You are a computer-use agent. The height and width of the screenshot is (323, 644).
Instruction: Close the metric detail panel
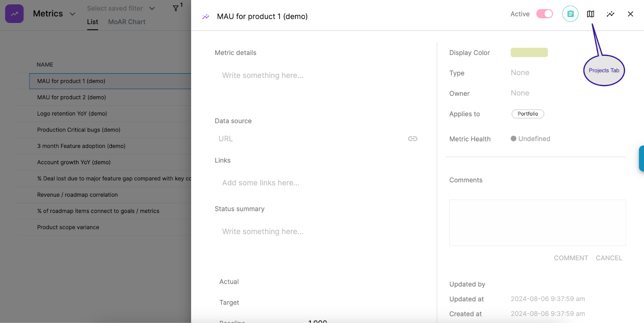(x=630, y=14)
